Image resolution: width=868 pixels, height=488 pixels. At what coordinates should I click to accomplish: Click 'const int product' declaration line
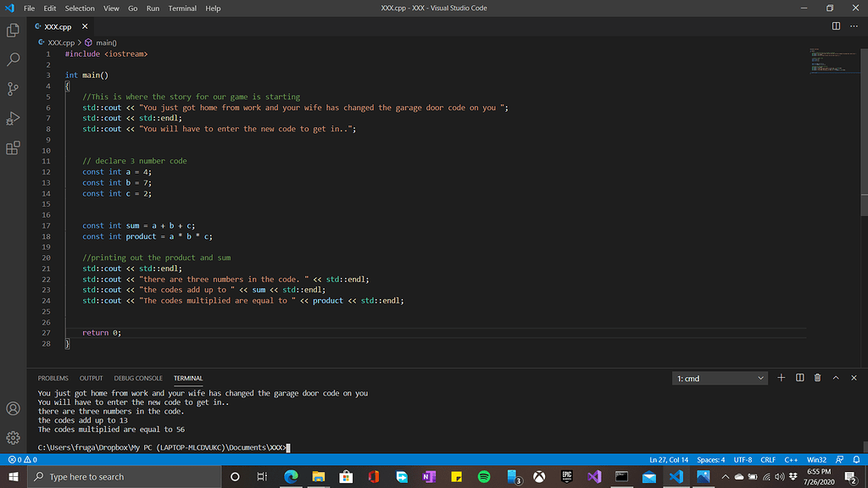(x=147, y=237)
